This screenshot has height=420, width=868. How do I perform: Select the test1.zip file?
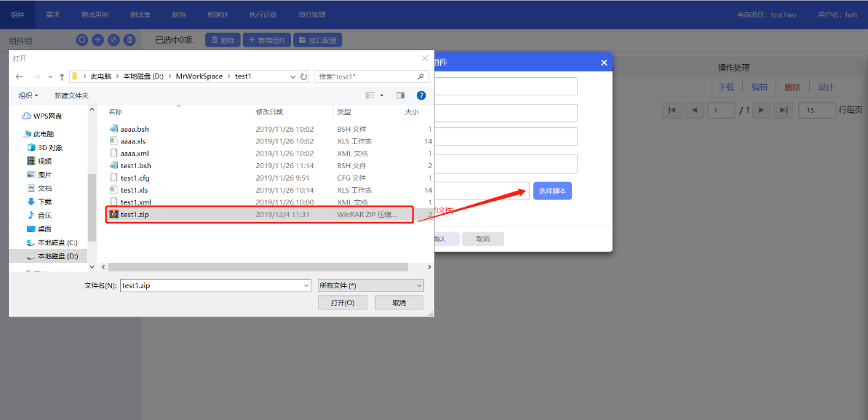(x=135, y=215)
